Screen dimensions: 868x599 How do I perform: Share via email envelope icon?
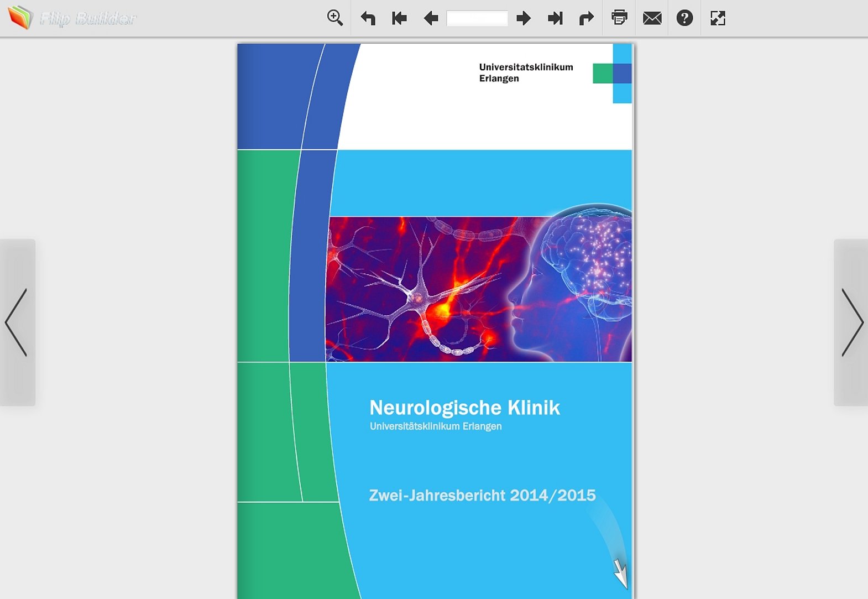click(652, 18)
